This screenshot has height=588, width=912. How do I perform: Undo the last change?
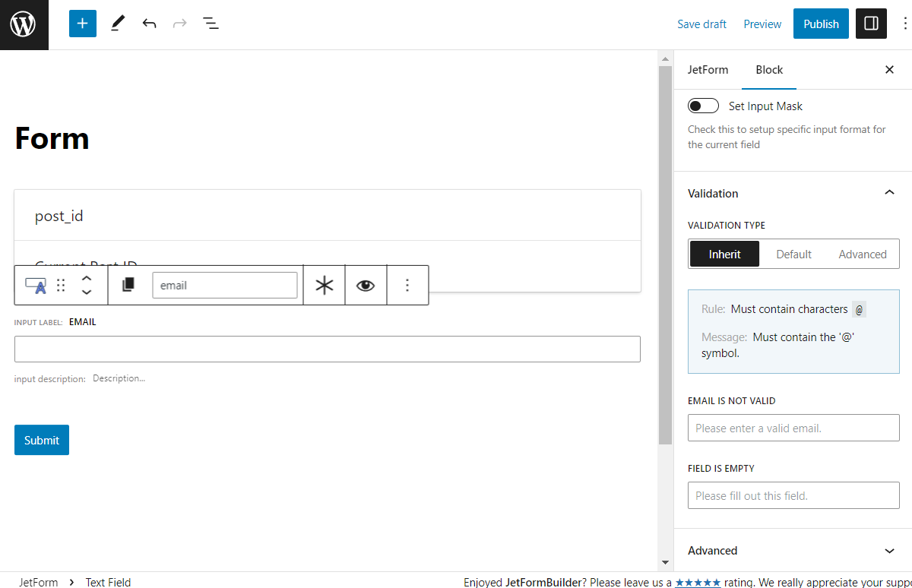click(x=149, y=24)
